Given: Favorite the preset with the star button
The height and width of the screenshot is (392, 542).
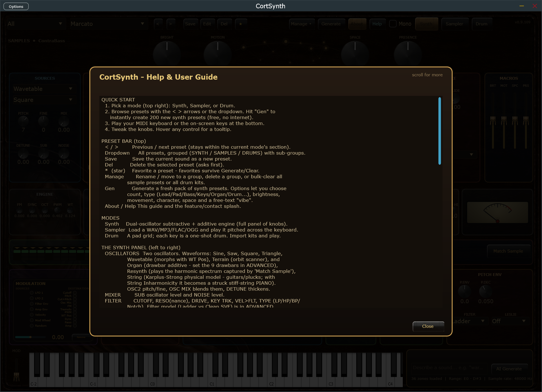Looking at the screenshot, I should pyautogui.click(x=240, y=24).
